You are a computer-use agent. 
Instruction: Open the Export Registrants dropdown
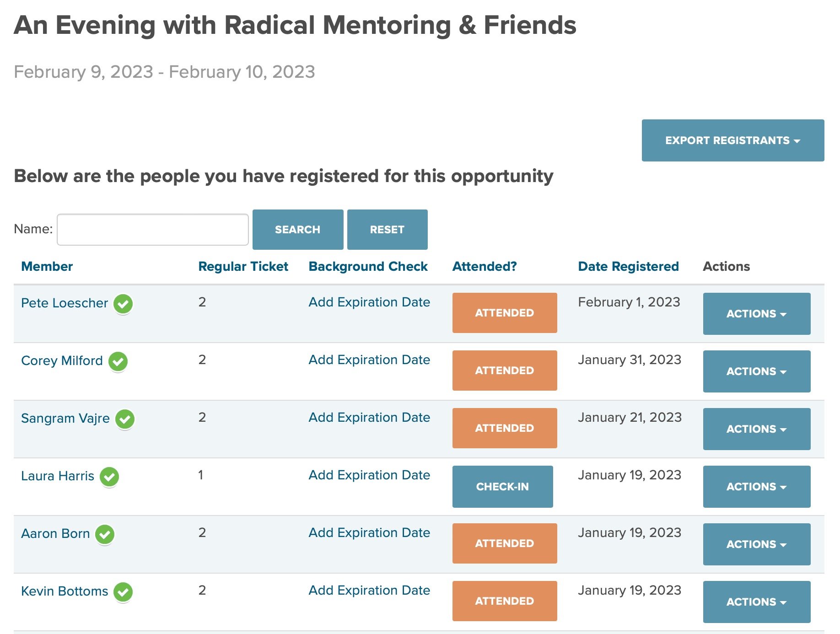pos(732,140)
